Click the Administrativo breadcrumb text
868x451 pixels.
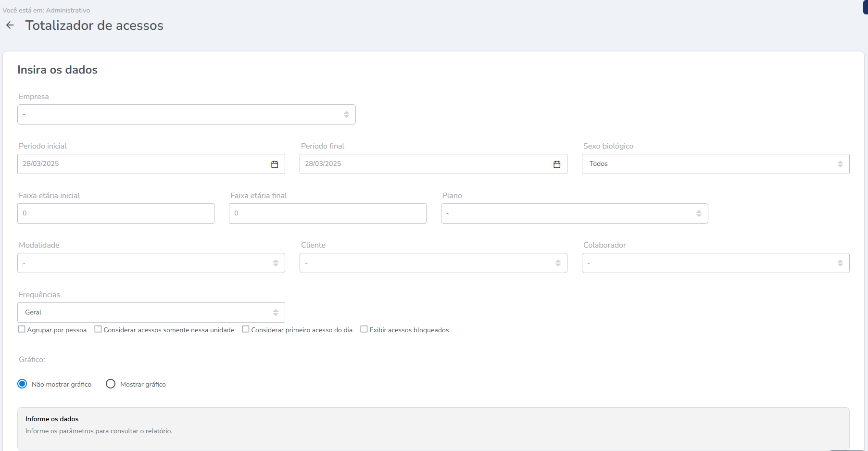click(68, 10)
